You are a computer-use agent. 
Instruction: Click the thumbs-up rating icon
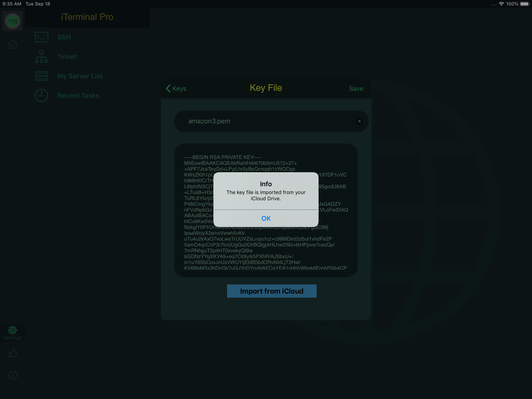12,353
